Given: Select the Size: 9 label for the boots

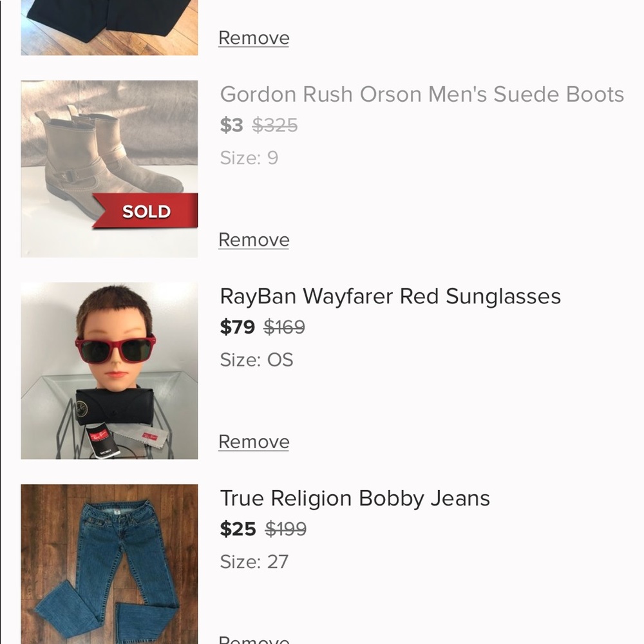Looking at the screenshot, I should coord(249,158).
